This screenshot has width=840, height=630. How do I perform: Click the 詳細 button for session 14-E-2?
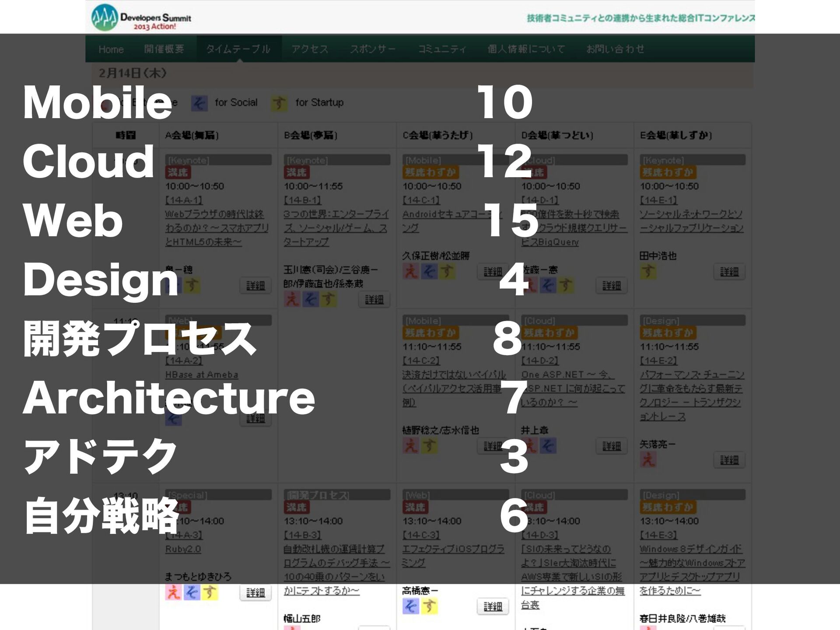click(729, 460)
